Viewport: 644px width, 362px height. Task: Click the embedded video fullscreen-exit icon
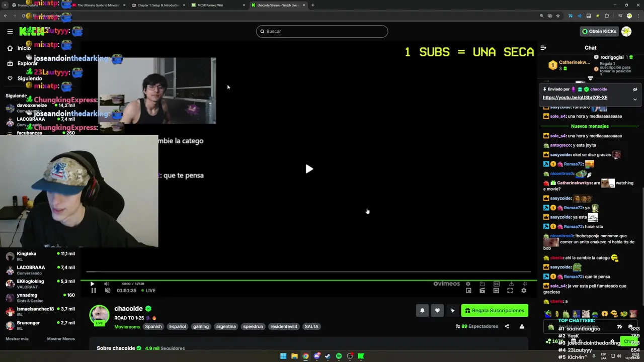[x=525, y=284]
